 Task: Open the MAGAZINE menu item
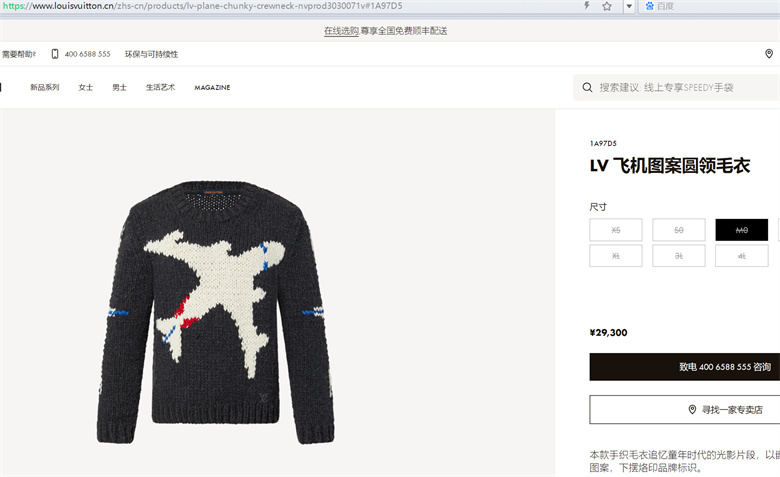(212, 88)
